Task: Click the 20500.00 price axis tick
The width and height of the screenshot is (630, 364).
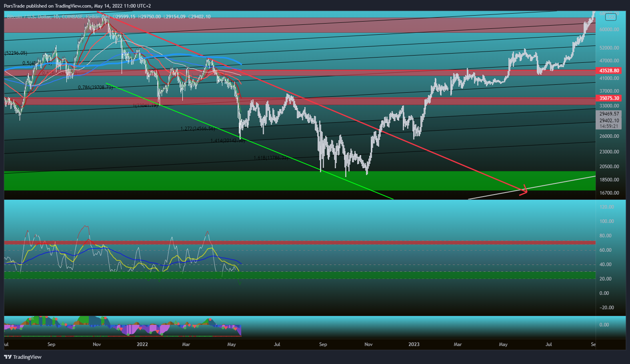Action: pyautogui.click(x=609, y=167)
